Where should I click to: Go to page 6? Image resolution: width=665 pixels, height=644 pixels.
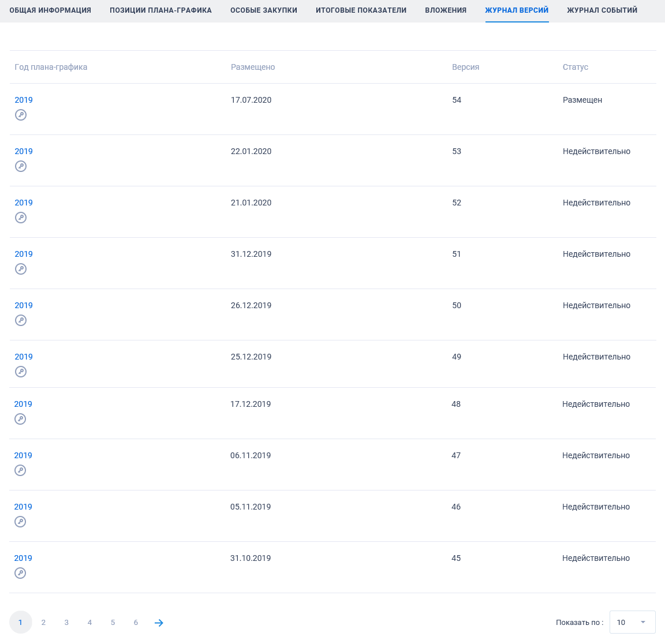click(136, 623)
